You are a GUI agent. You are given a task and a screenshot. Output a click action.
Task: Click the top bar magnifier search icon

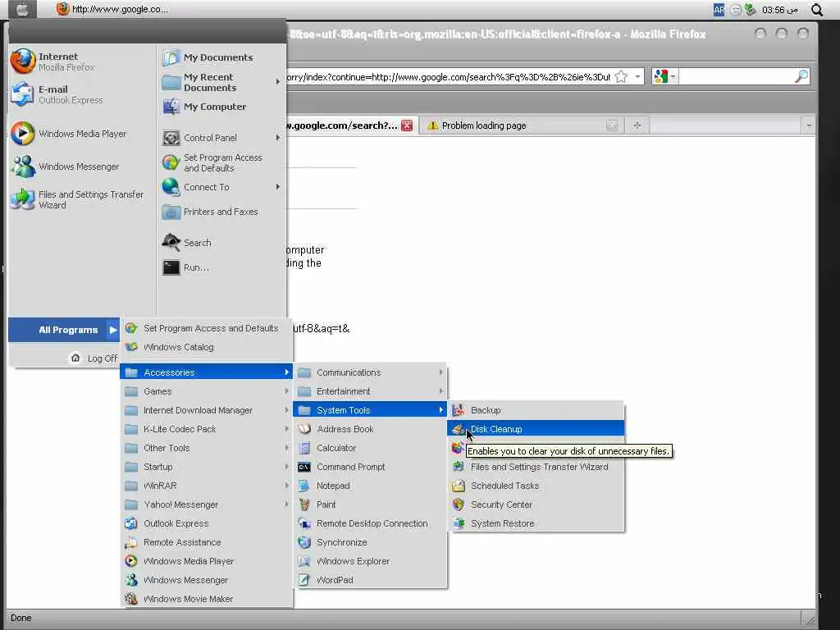[x=816, y=10]
